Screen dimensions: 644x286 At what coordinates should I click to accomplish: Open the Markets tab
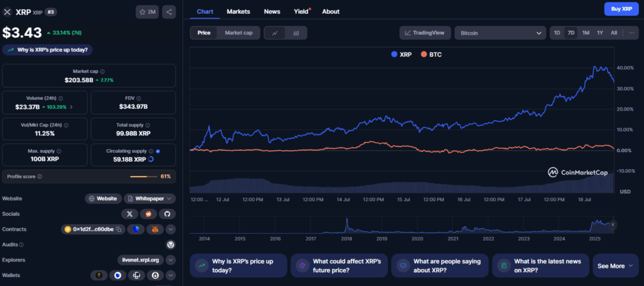238,11
